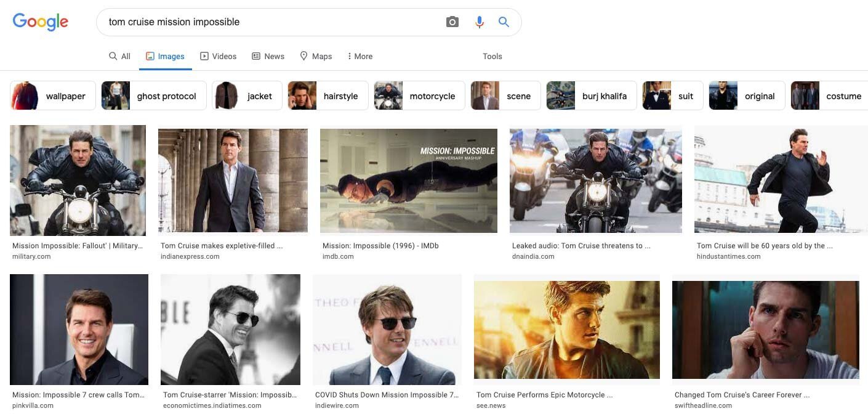Click 'Tom Cruise makes expletive-filled' caption
The width and height of the screenshot is (868, 414).
click(222, 246)
